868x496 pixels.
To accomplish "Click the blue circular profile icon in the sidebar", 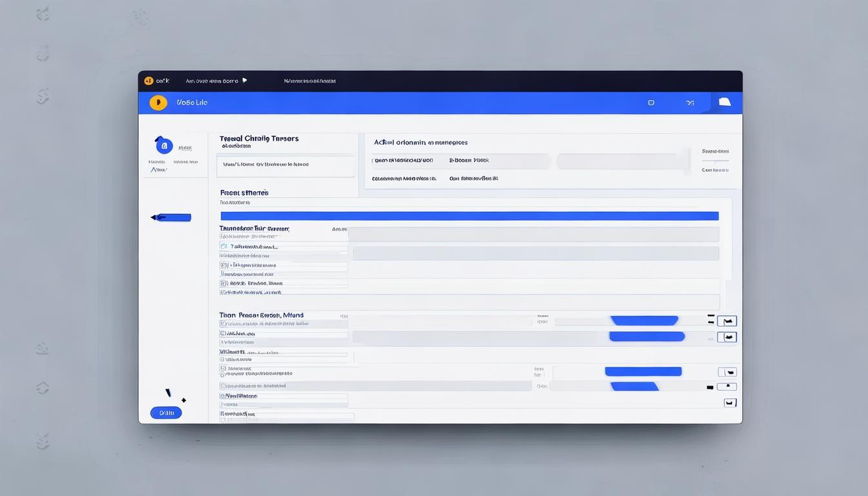I will (164, 146).
